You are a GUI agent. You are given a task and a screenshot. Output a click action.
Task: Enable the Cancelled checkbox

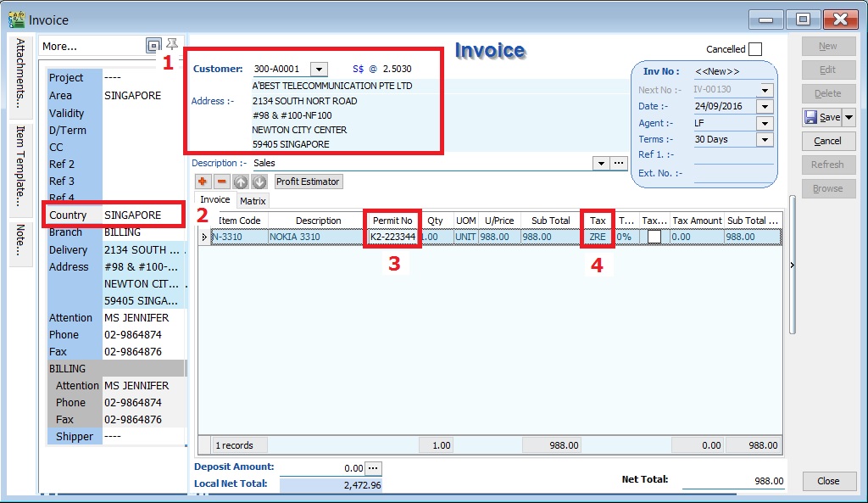pyautogui.click(x=753, y=48)
